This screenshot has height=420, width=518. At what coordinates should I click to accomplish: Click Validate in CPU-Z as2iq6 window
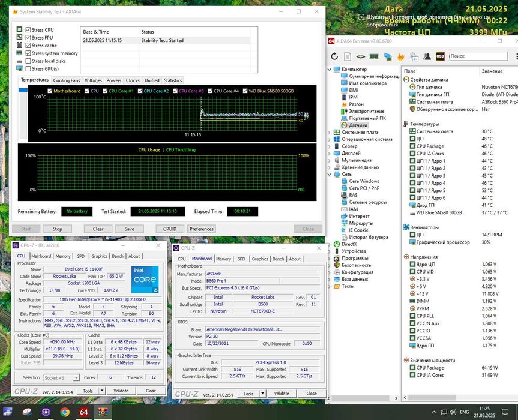pos(121,391)
